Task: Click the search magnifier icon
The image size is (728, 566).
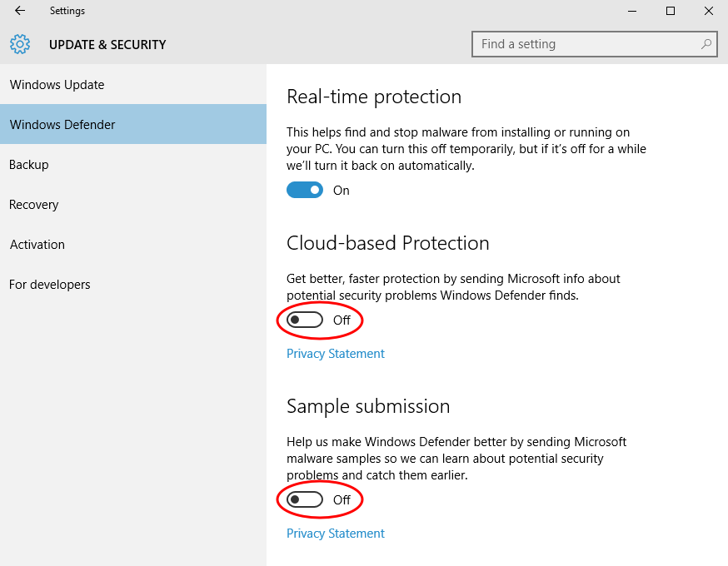Action: tap(706, 44)
